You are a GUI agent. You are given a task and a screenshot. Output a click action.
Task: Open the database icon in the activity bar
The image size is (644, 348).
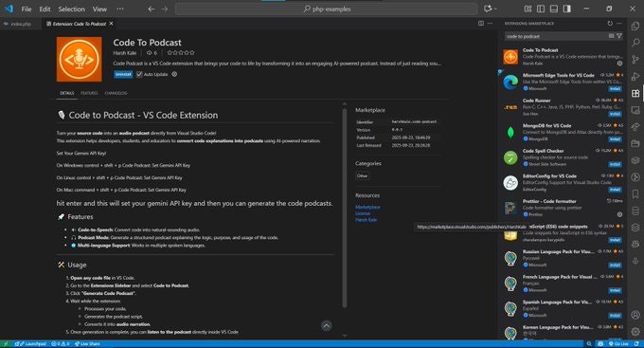(635, 211)
